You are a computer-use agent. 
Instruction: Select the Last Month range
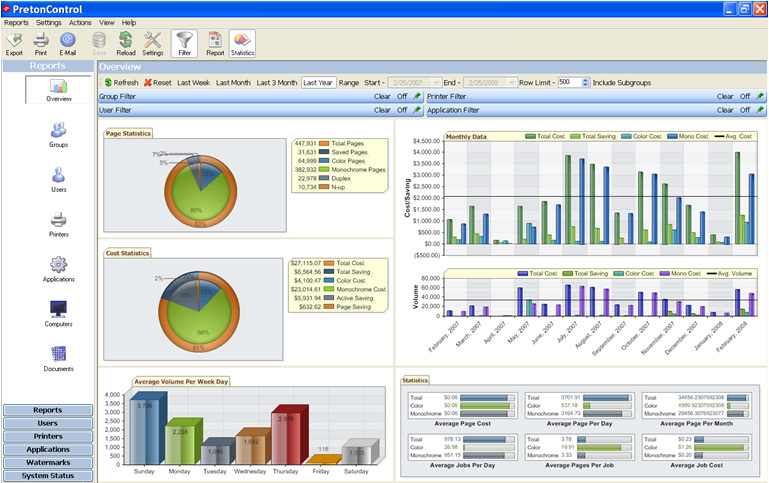pyautogui.click(x=233, y=82)
